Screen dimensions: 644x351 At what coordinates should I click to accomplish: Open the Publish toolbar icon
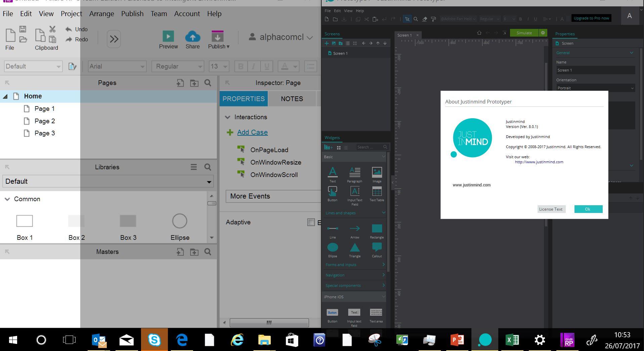click(218, 36)
